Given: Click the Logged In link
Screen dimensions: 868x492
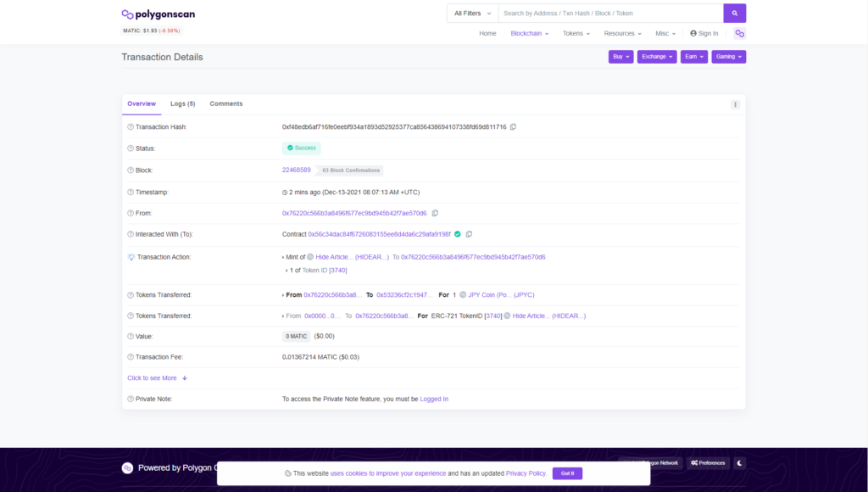Looking at the screenshot, I should pyautogui.click(x=434, y=399).
